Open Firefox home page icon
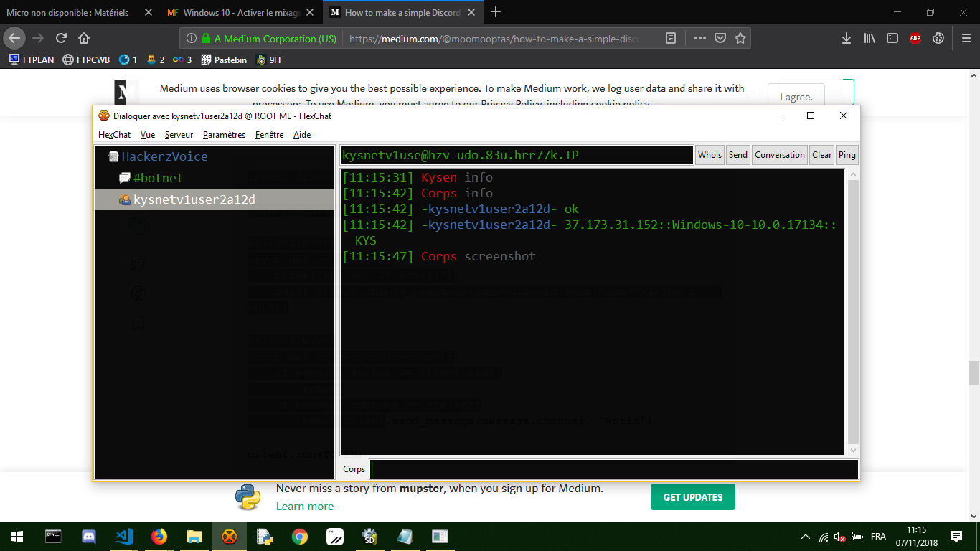Screen dimensions: 980x551 (x=84, y=38)
